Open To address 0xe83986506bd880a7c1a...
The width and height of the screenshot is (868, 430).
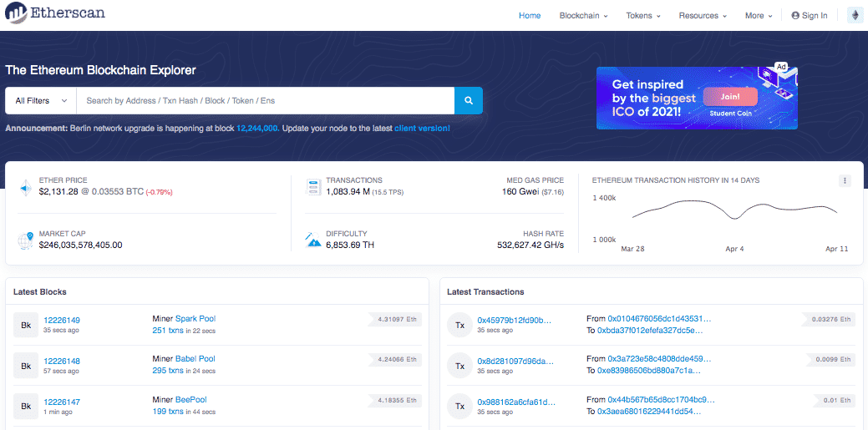(x=650, y=371)
